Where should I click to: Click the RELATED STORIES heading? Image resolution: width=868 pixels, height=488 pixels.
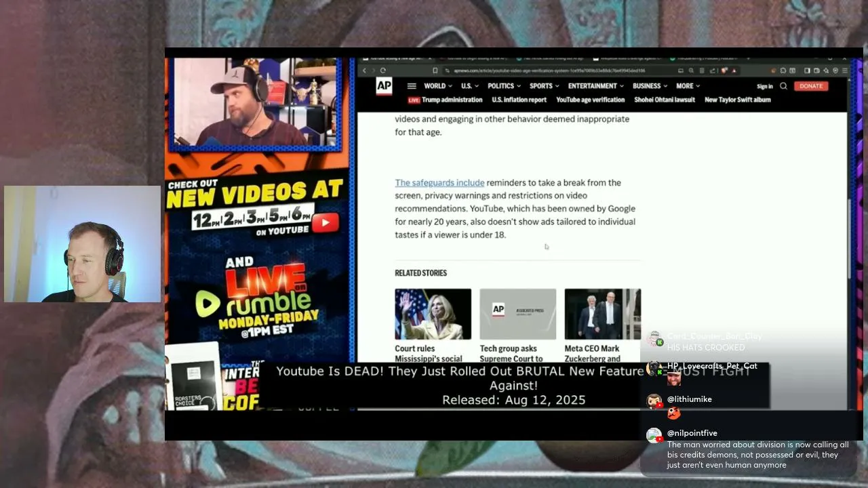(421, 273)
